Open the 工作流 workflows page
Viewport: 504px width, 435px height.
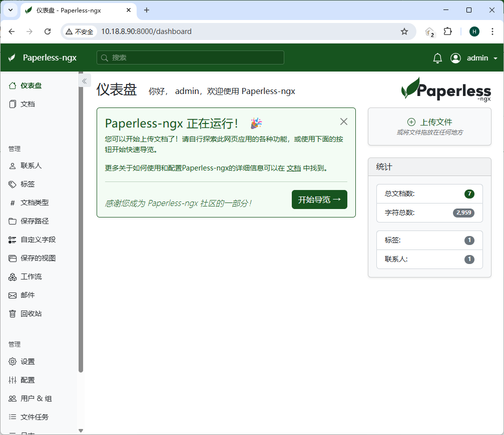[31, 276]
